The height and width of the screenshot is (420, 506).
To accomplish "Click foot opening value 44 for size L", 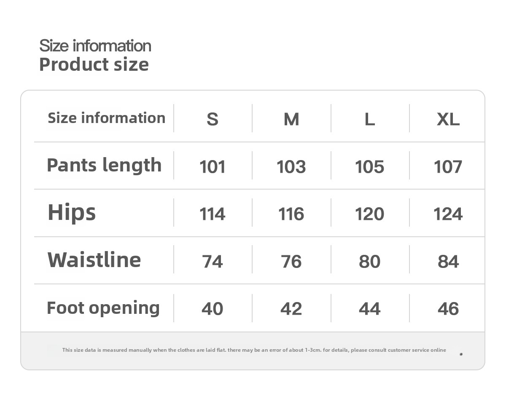I will pos(370,309).
